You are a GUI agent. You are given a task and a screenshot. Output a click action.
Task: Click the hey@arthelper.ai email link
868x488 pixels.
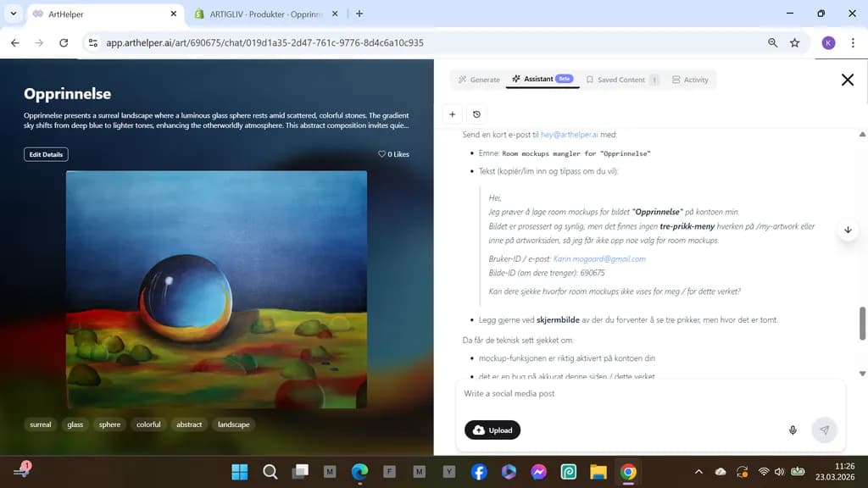click(x=569, y=135)
